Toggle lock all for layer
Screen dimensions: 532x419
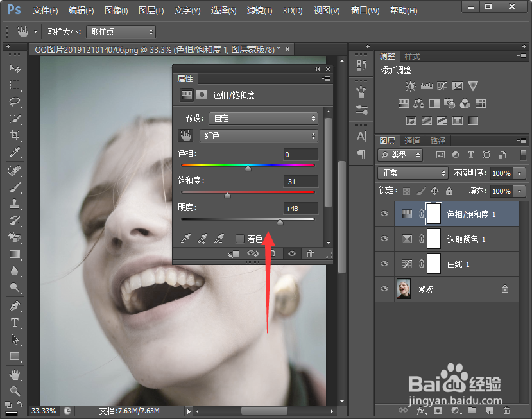coord(449,191)
